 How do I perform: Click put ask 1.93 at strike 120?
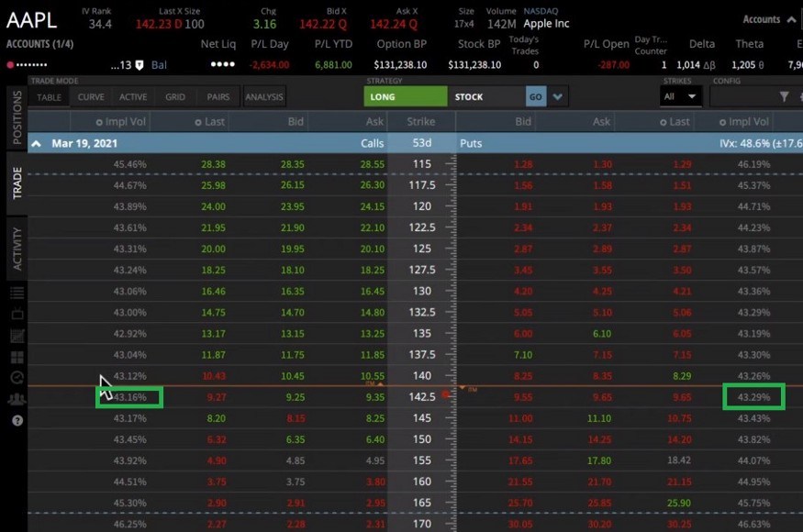pos(602,207)
